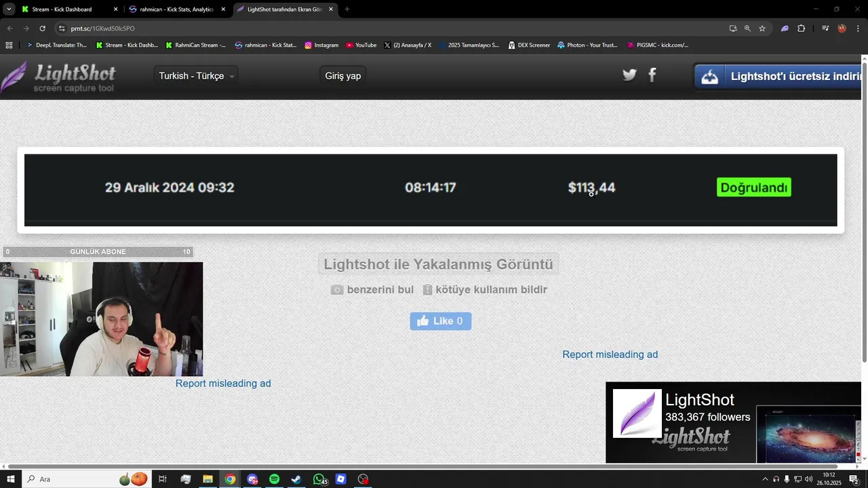Click the Doğrulandı green badge
This screenshot has height=488, width=868.
pos(754,188)
